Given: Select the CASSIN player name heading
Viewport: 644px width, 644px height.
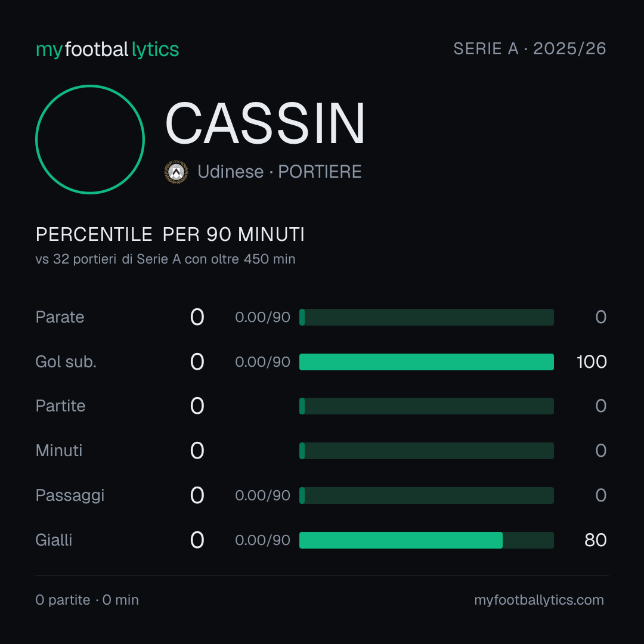Looking at the screenshot, I should pyautogui.click(x=265, y=123).
